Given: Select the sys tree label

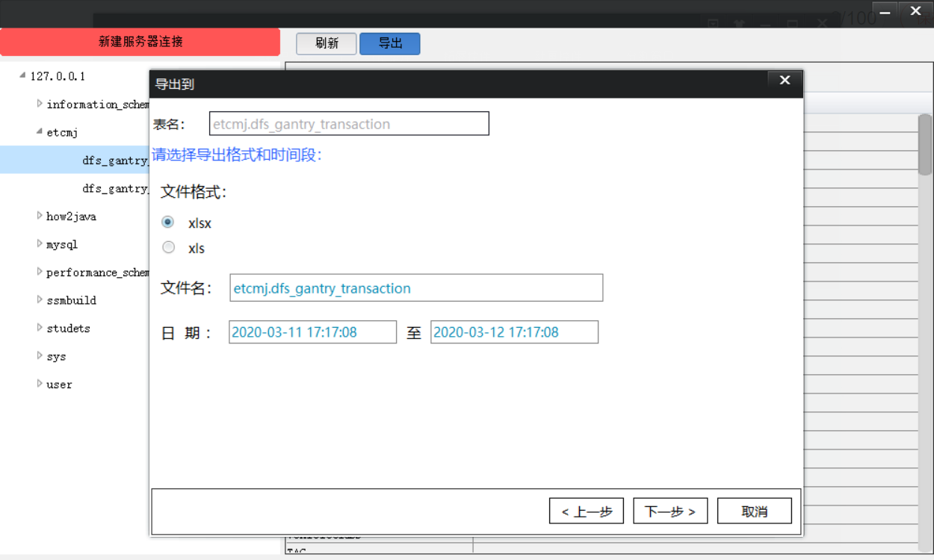Looking at the screenshot, I should (56, 357).
